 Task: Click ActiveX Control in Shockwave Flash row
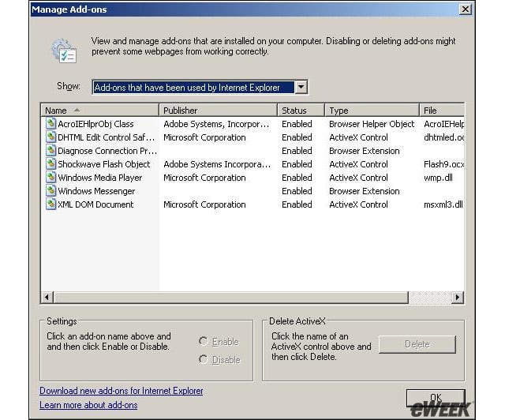pos(358,164)
